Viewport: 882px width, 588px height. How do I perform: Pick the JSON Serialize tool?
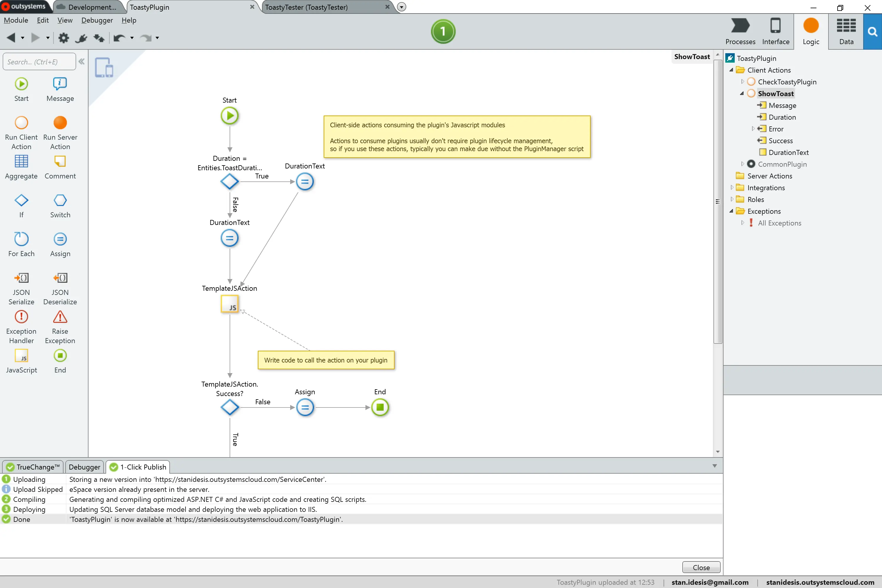pos(21,288)
